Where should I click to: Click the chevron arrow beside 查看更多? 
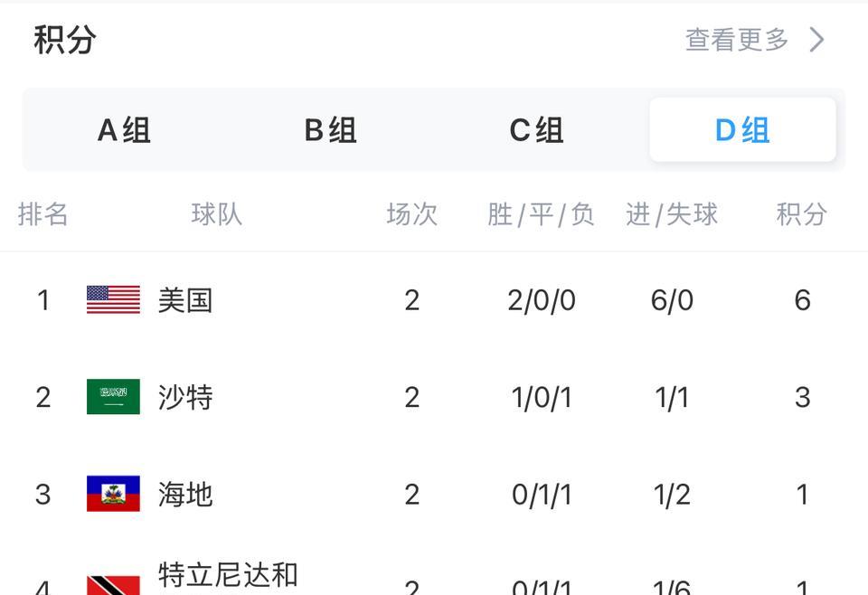tap(817, 40)
